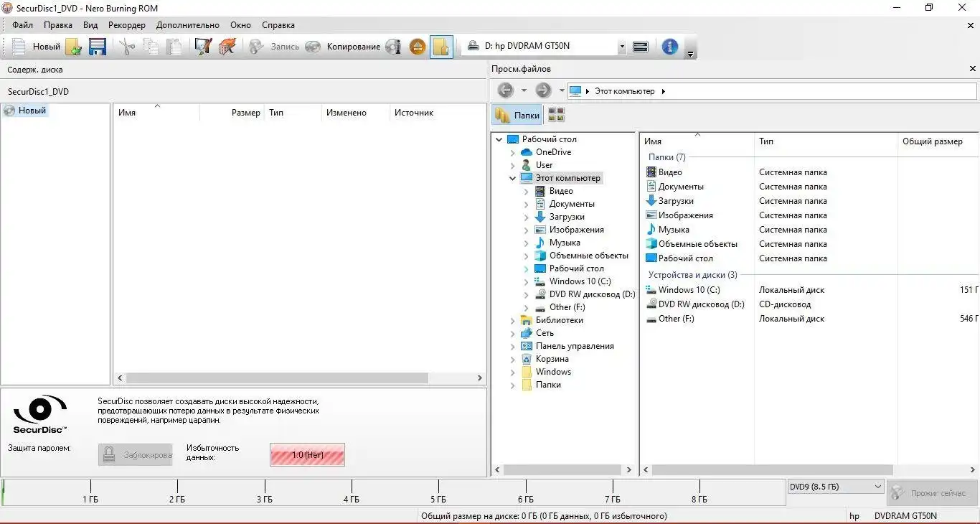Click the Прожиг сейчас burn now button

point(931,493)
